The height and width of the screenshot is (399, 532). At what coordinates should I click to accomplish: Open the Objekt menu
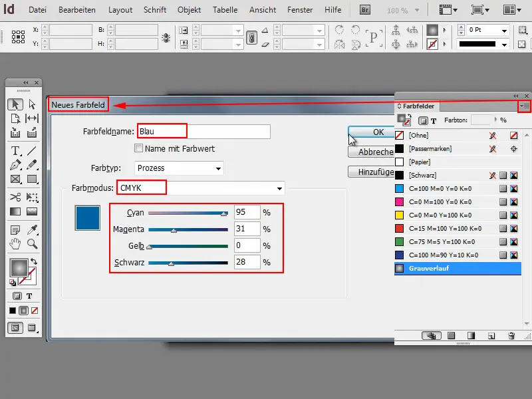click(x=190, y=10)
